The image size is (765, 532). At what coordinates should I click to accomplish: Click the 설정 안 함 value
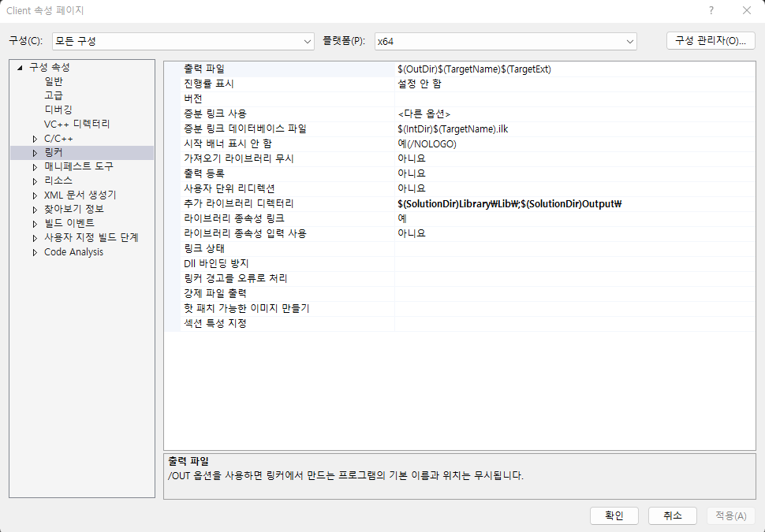coord(420,84)
